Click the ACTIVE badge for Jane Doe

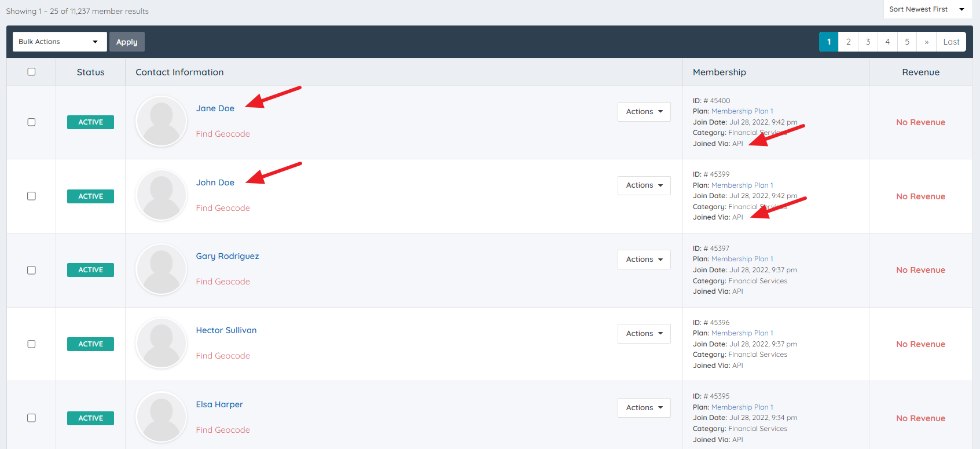pyautogui.click(x=90, y=122)
